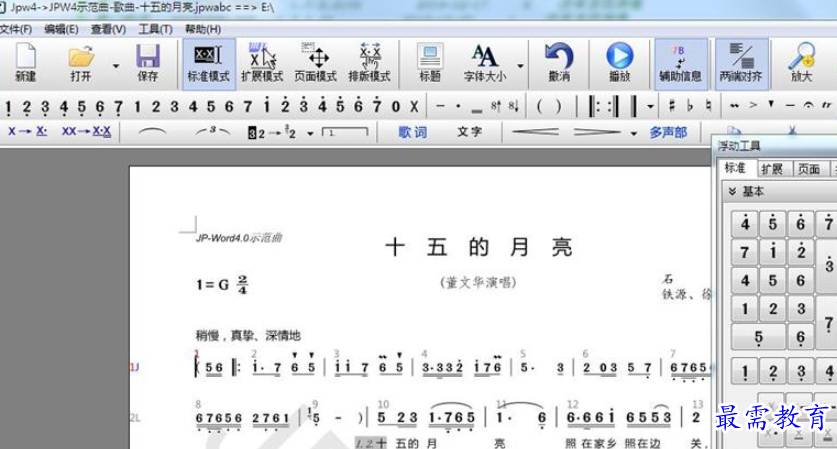Click the octave-up 8↑ symbol

click(x=496, y=107)
